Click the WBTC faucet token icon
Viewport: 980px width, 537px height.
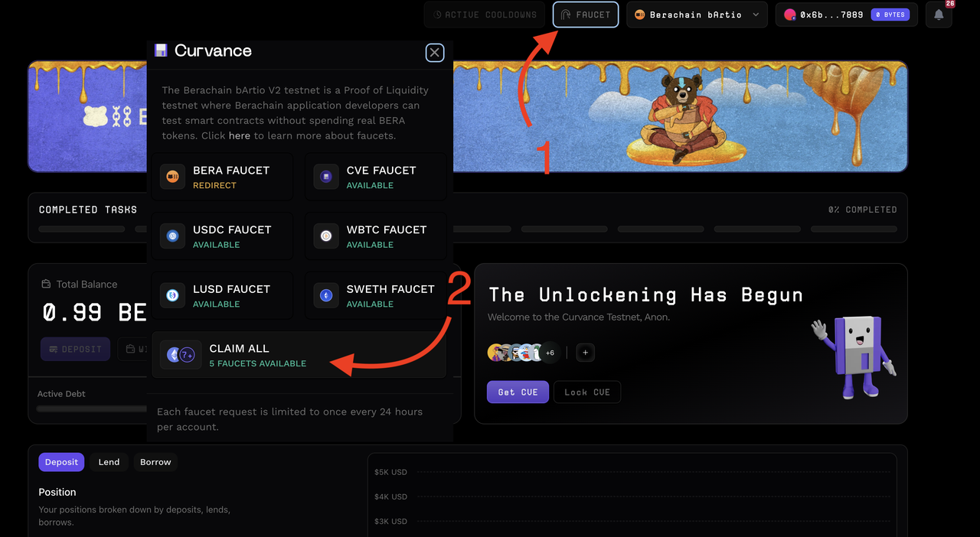(x=326, y=236)
